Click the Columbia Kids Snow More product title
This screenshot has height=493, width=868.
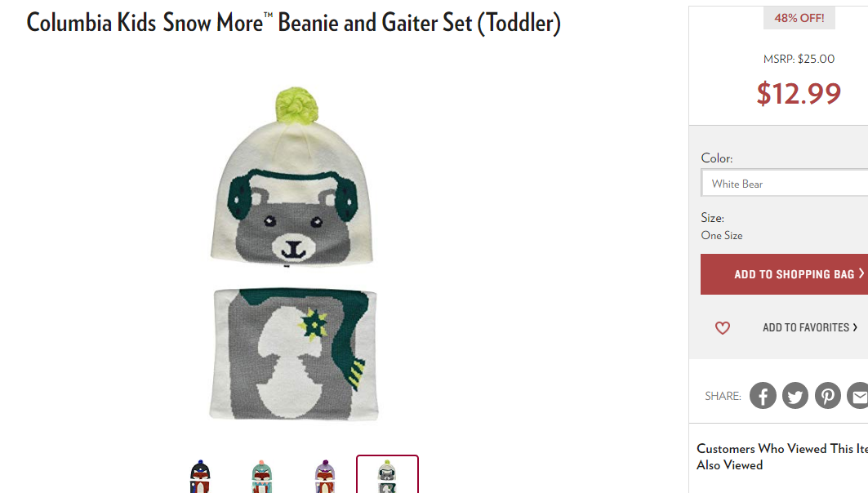pos(294,23)
